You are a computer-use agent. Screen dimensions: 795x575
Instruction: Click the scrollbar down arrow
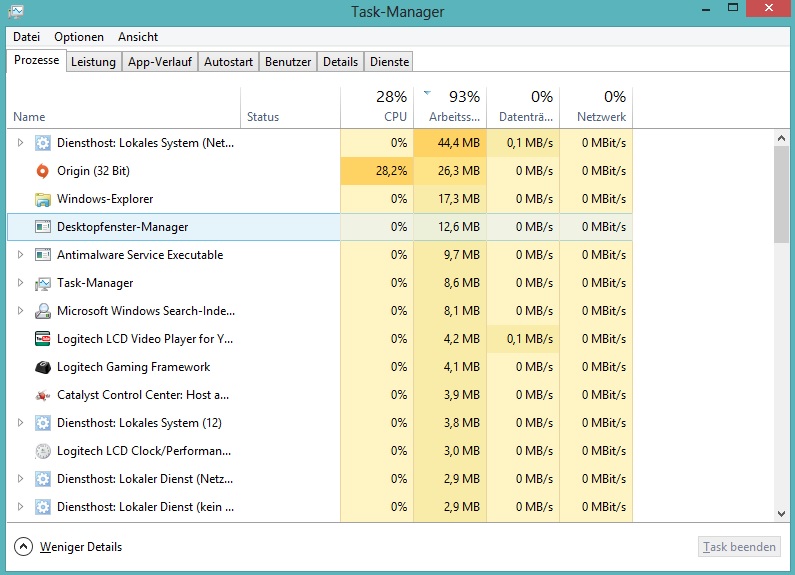[x=781, y=513]
